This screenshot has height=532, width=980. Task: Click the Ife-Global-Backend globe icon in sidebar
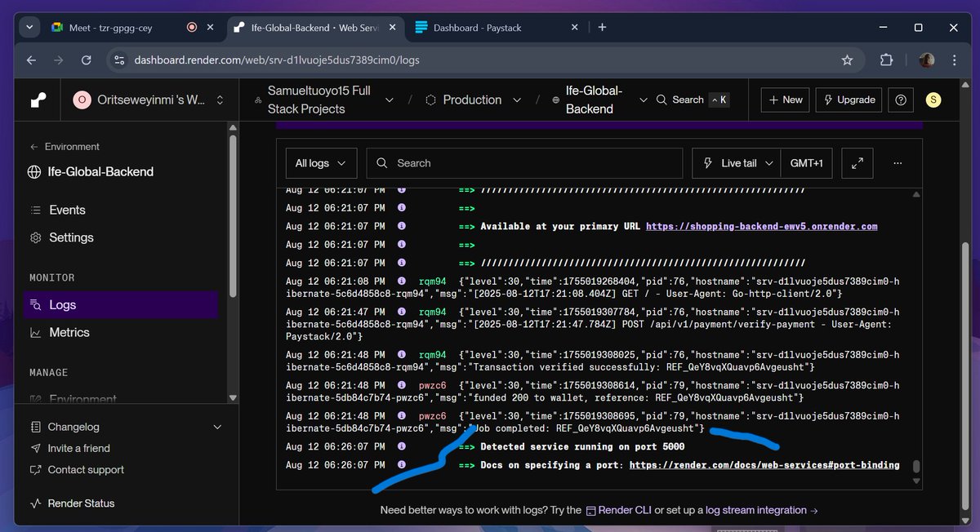(x=34, y=172)
